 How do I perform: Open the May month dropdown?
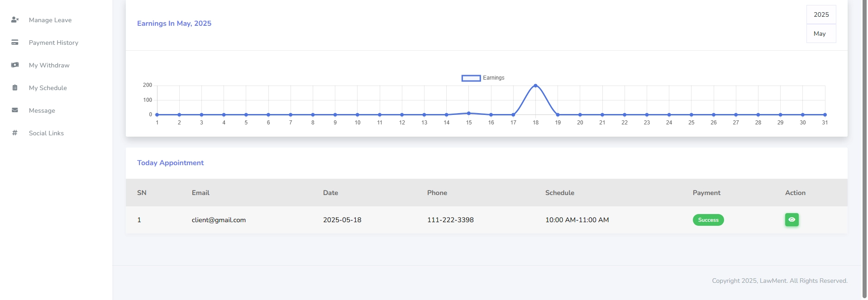coord(821,33)
